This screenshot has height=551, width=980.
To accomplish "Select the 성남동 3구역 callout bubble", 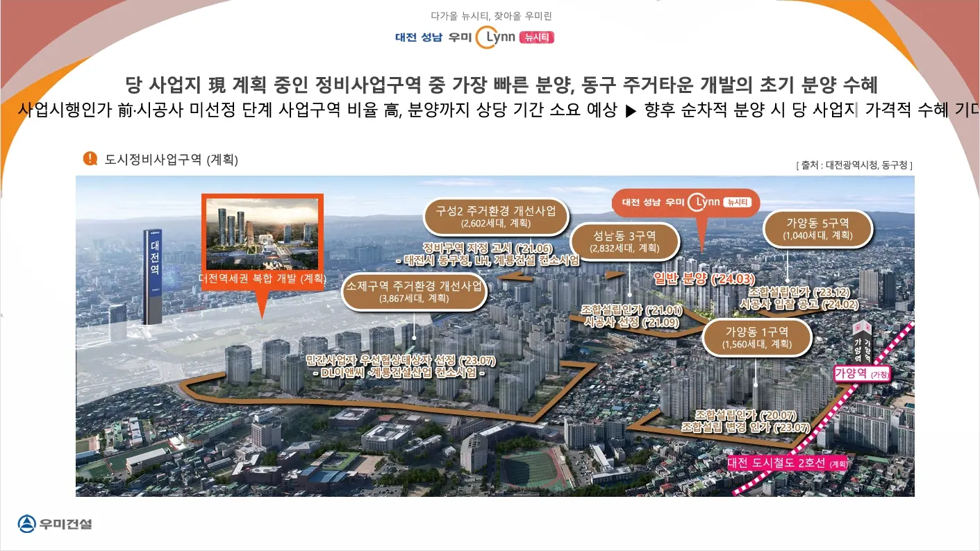I will click(x=624, y=241).
